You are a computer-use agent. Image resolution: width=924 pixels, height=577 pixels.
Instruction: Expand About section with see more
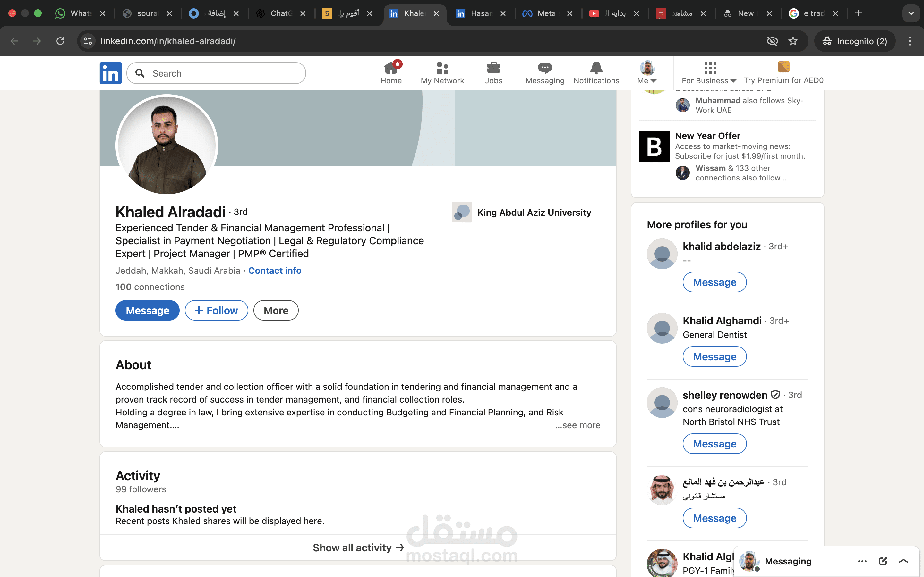click(578, 425)
